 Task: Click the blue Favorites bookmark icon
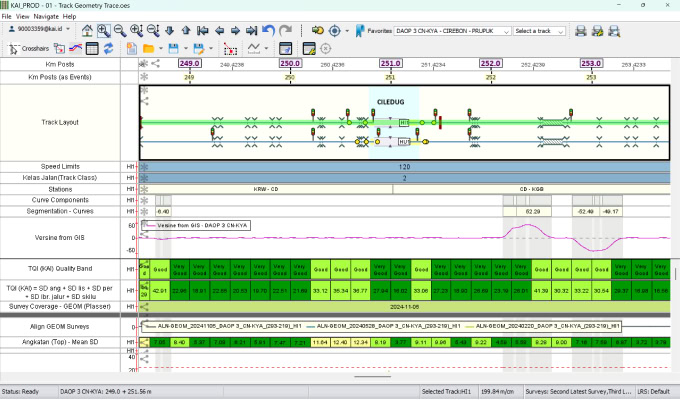(x=360, y=31)
